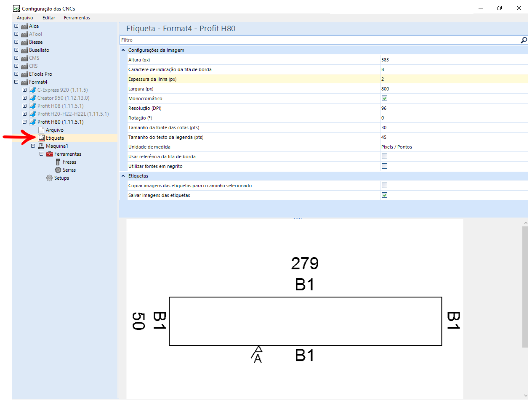This screenshot has width=532, height=409.
Task: Toggle Salvar imagens das etiquetas checkbox
Action: [x=384, y=195]
